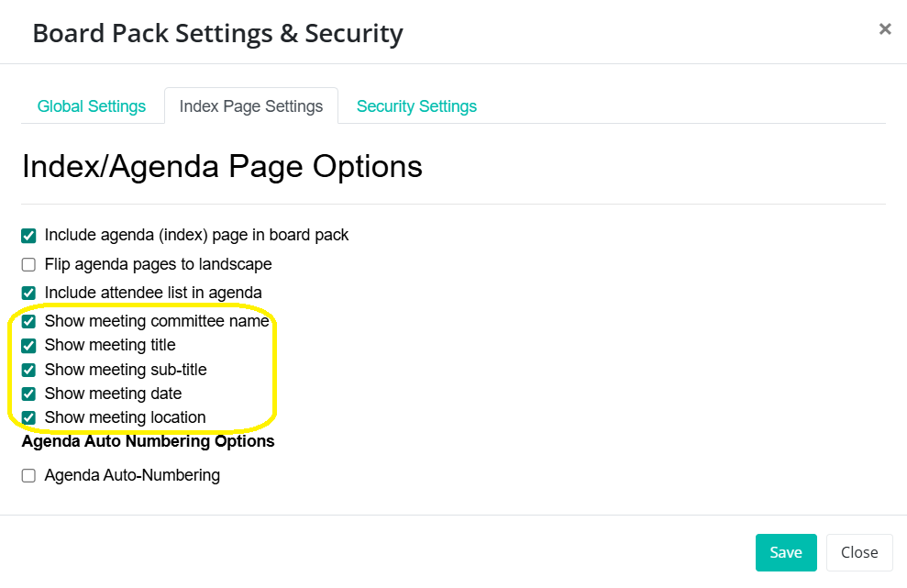Uncheck Include agenda (index) page checkbox
The height and width of the screenshot is (588, 907).
point(28,236)
